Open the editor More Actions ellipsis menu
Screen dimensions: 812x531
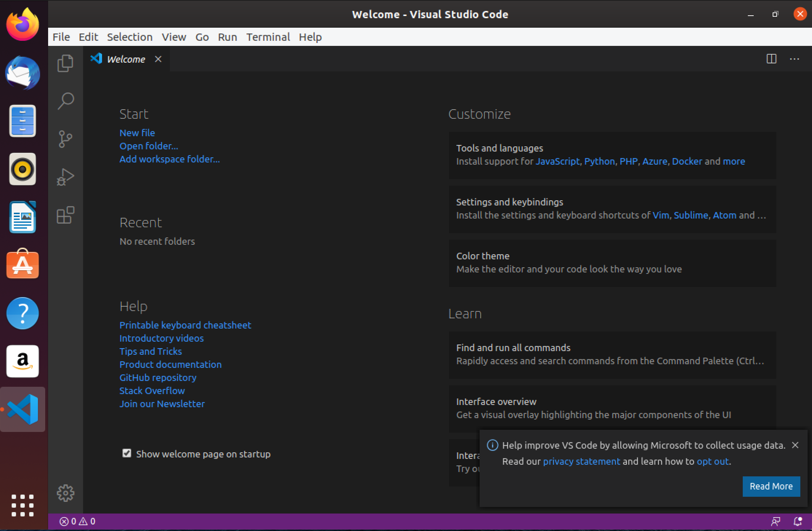pyautogui.click(x=795, y=59)
